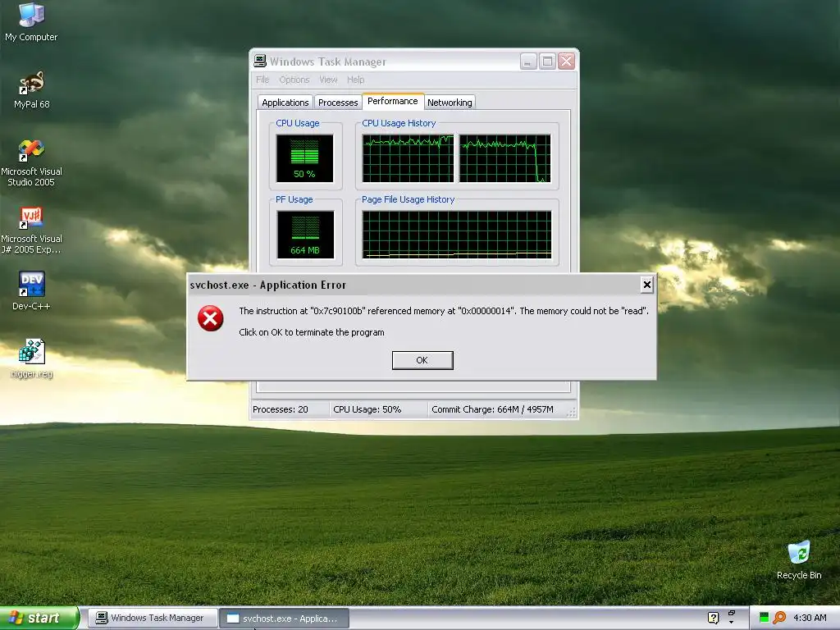This screenshot has width=840, height=630.
Task: Click the "CPU Usage: 50%" status bar entry
Action: click(x=367, y=409)
